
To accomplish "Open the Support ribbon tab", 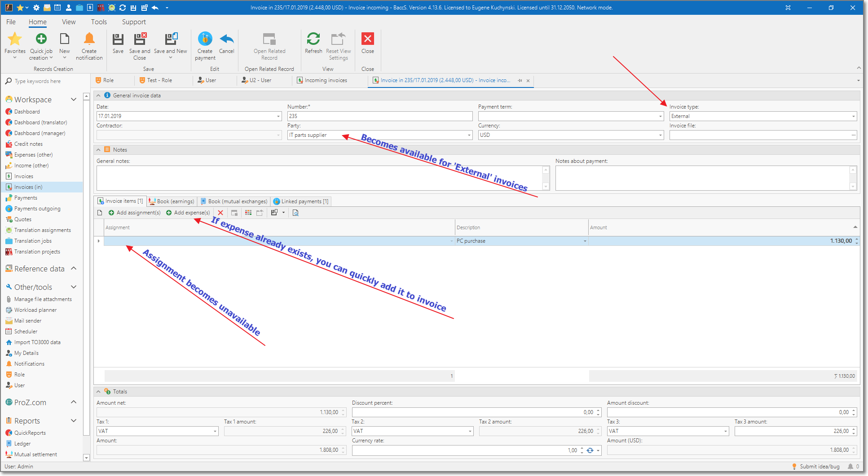I will pyautogui.click(x=134, y=22).
